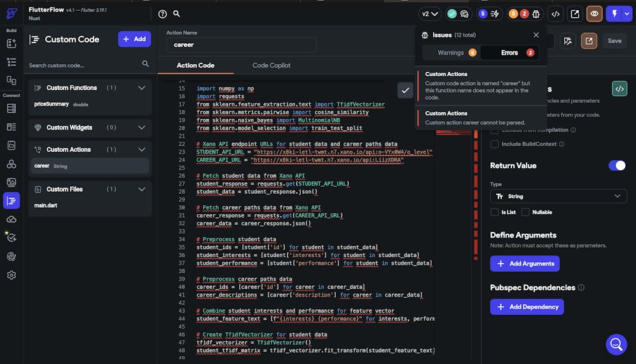The height and width of the screenshot is (364, 636).
Task: Open the bug issues icon in top bar
Action: (537, 14)
